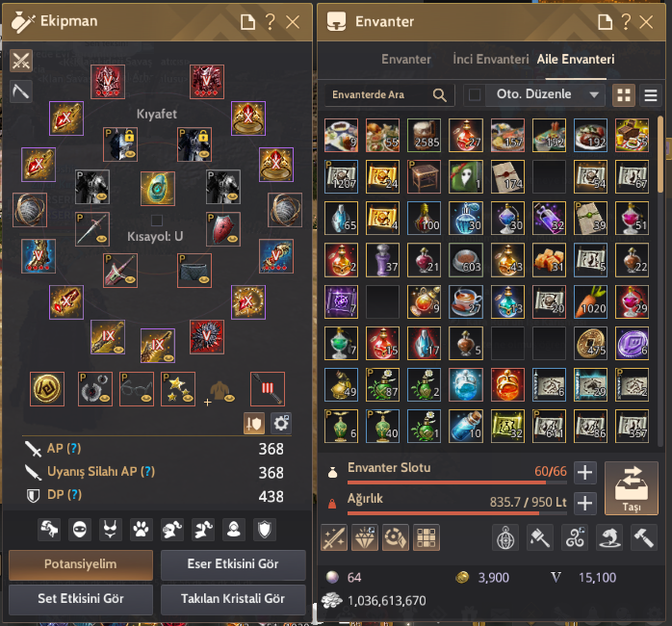Open equipment settings gear icon
Image resolution: width=672 pixels, height=626 pixels.
pos(281,424)
